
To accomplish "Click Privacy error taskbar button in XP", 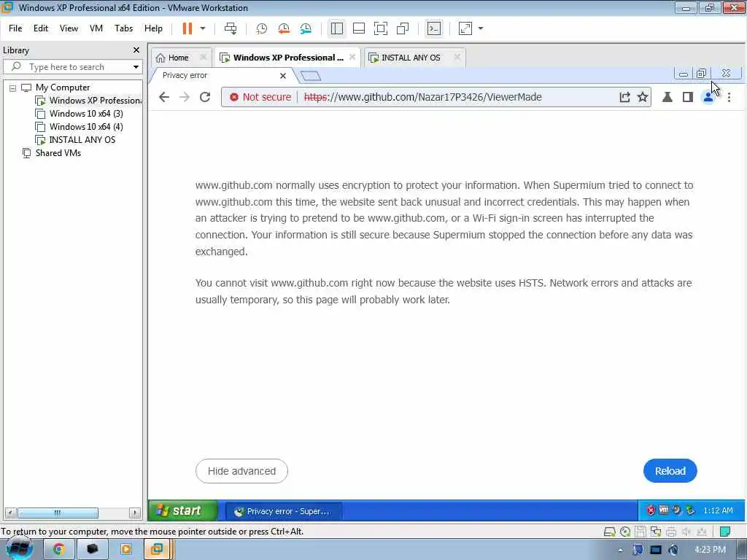I will [283, 511].
